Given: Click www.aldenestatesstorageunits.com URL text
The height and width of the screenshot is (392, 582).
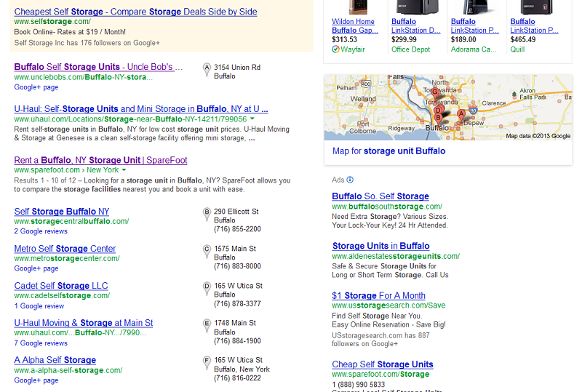Looking at the screenshot, I should (x=396, y=256).
